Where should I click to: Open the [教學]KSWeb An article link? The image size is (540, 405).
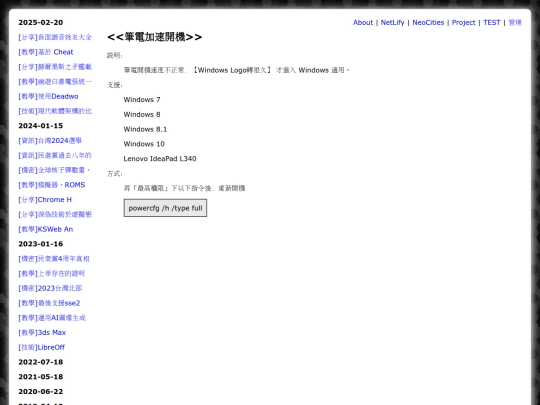[x=45, y=229]
